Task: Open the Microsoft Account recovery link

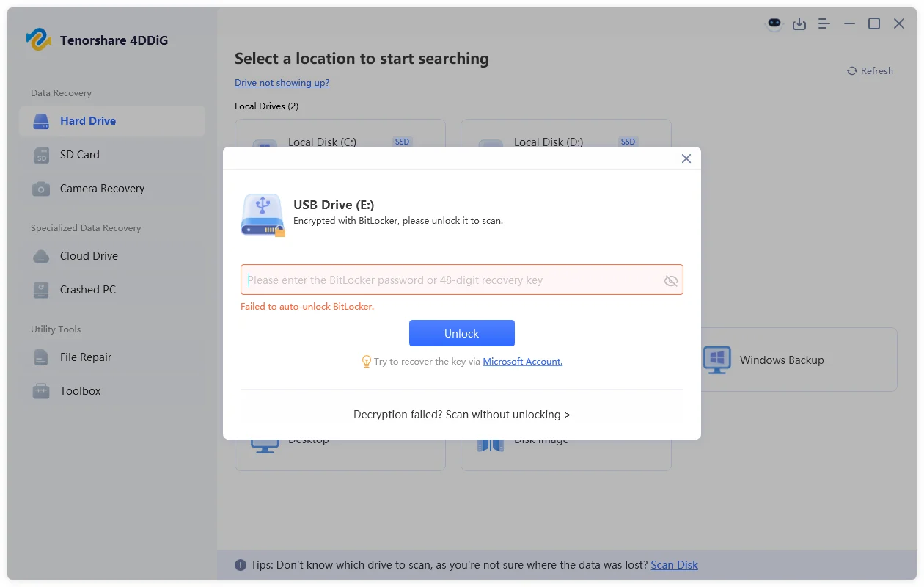Action: (x=522, y=361)
